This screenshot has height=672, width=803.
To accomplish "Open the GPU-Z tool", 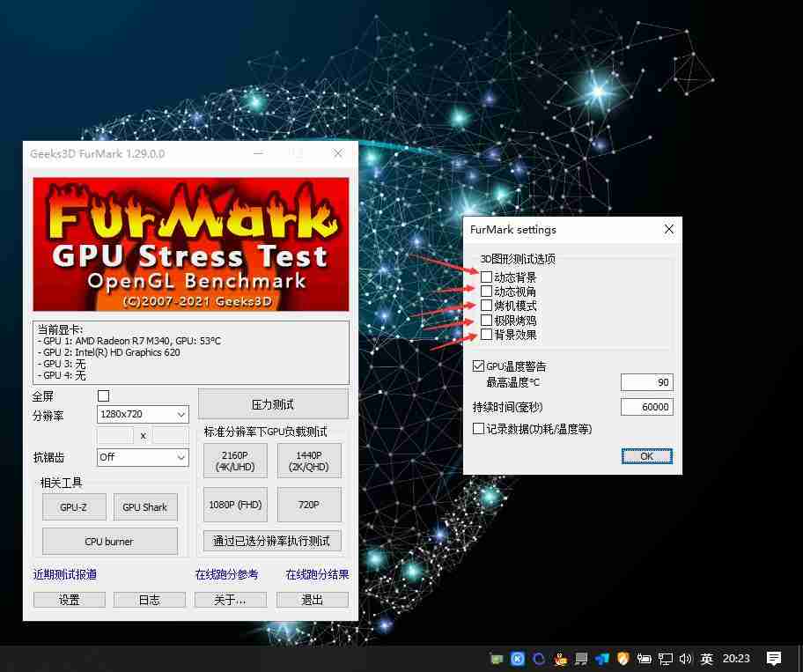I will point(74,507).
